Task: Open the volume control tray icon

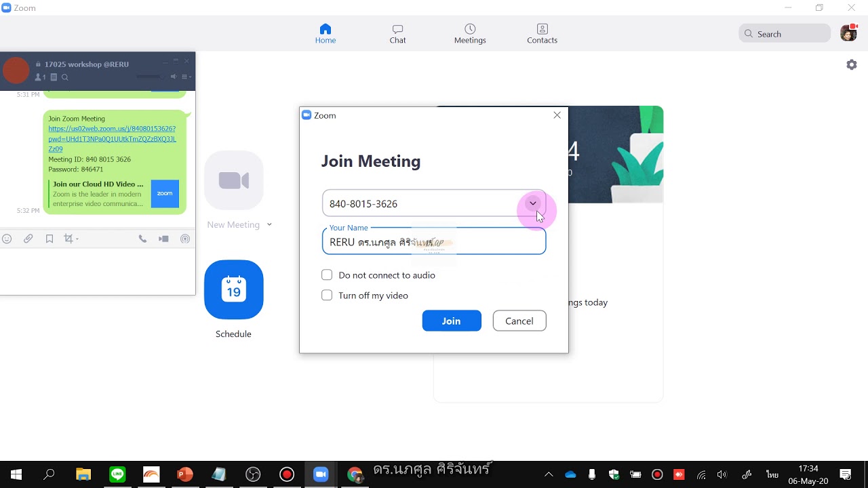Action: (722, 474)
